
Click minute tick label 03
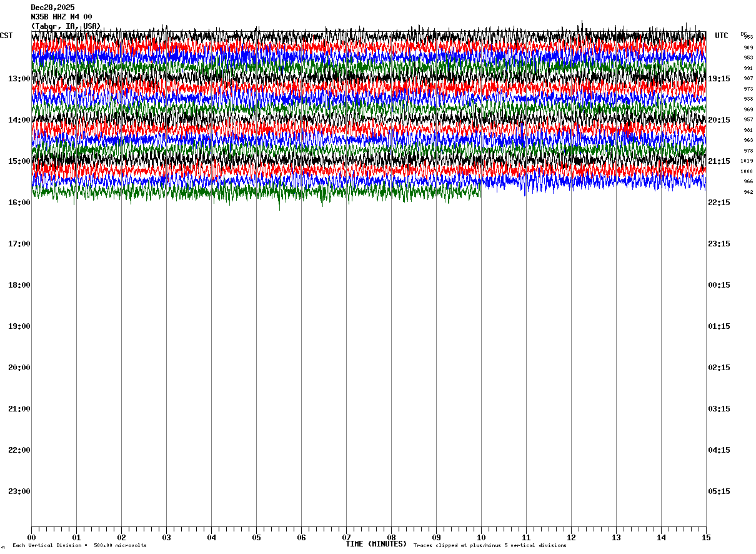click(167, 538)
